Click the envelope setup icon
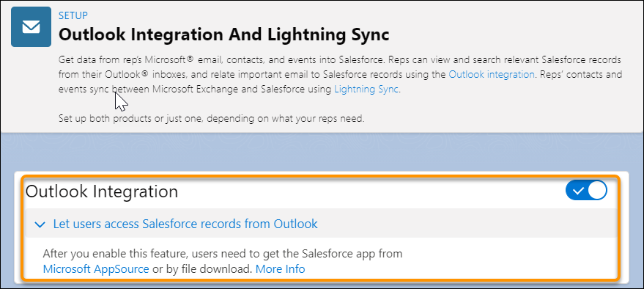 (x=32, y=27)
